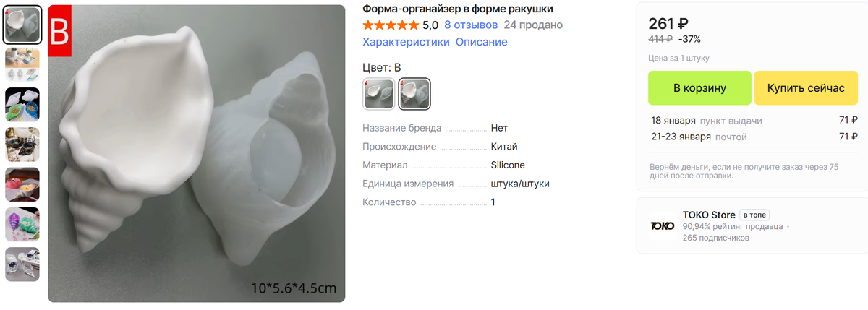The image size is (868, 310).
Task: Choose color variant B swatch
Action: click(414, 94)
